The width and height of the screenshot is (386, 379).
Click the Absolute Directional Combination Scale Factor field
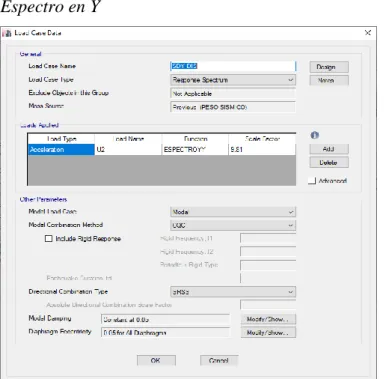268,305
